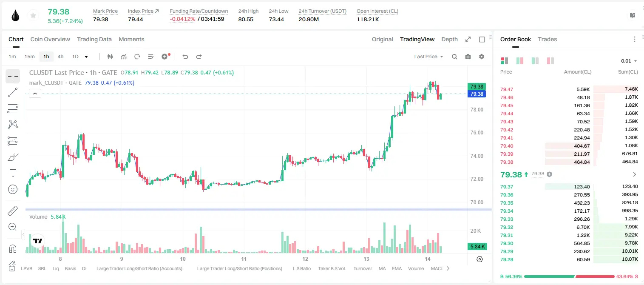Toggle favorite star next to price
This screenshot has height=285, width=644.
pyautogui.click(x=33, y=16)
